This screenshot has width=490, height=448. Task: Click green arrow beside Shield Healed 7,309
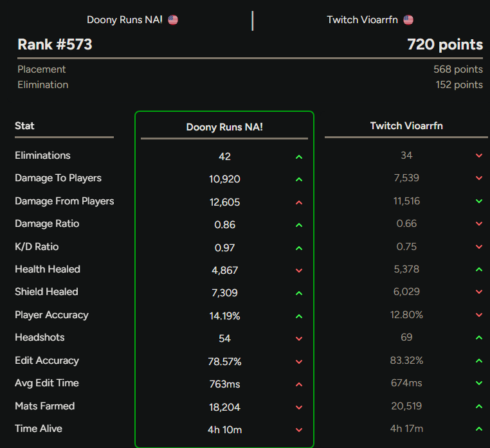(299, 293)
